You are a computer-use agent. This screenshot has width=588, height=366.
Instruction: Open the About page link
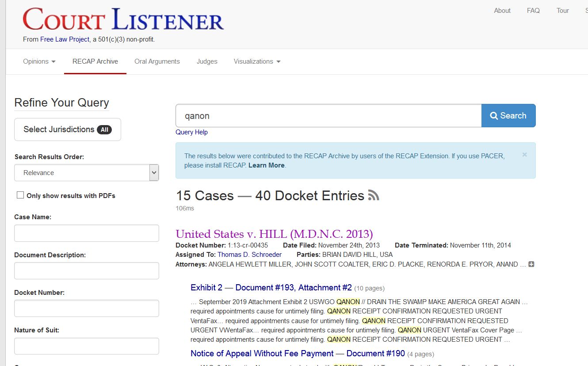(502, 11)
